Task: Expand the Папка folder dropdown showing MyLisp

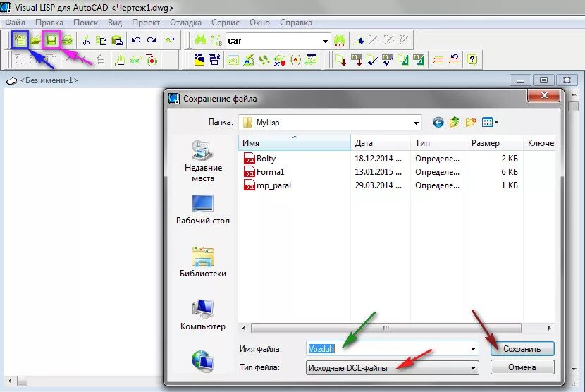Action: pyautogui.click(x=416, y=123)
